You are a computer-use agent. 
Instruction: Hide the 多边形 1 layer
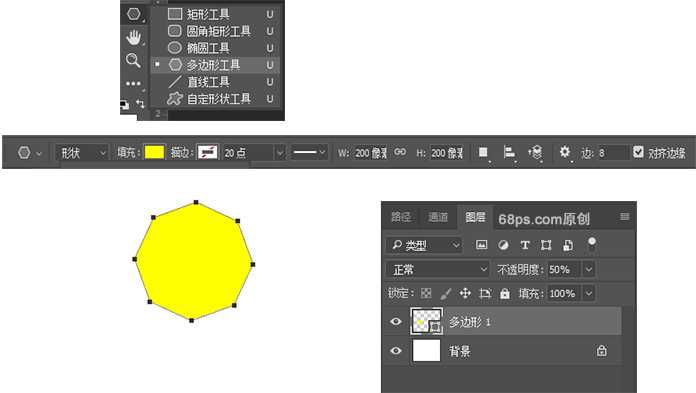point(396,321)
